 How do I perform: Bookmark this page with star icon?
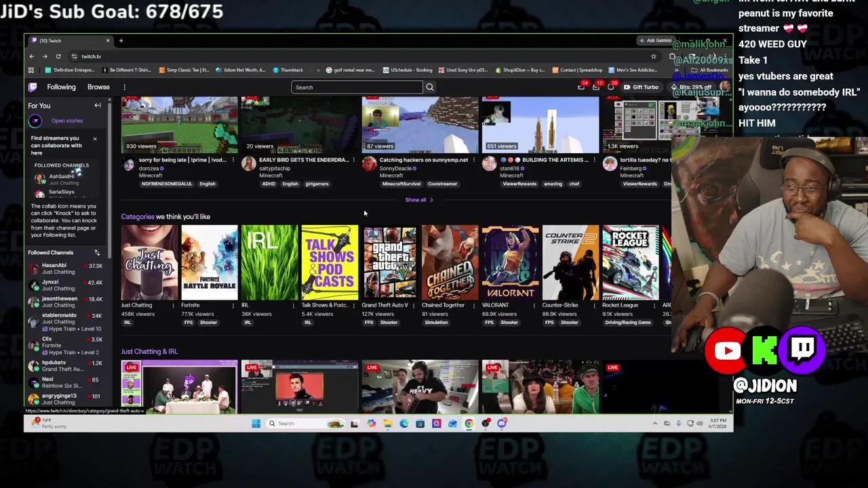pyautogui.click(x=654, y=56)
